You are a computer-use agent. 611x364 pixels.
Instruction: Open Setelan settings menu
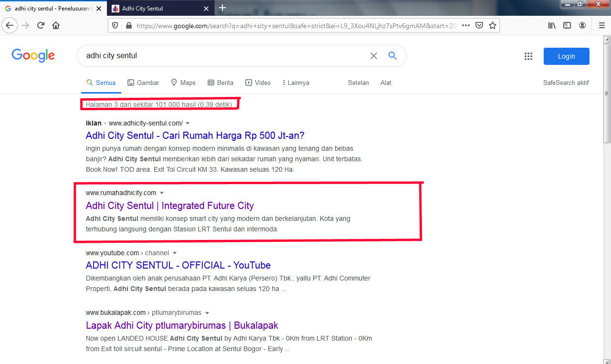[358, 83]
